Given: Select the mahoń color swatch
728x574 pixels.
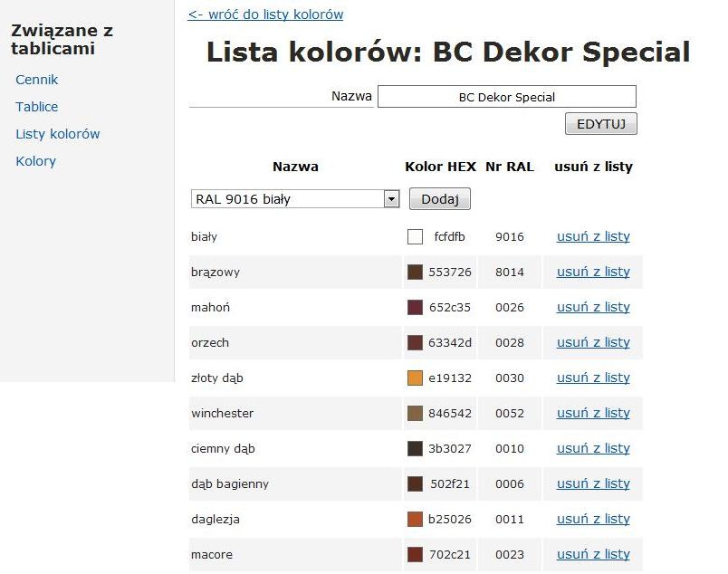Looking at the screenshot, I should (415, 308).
